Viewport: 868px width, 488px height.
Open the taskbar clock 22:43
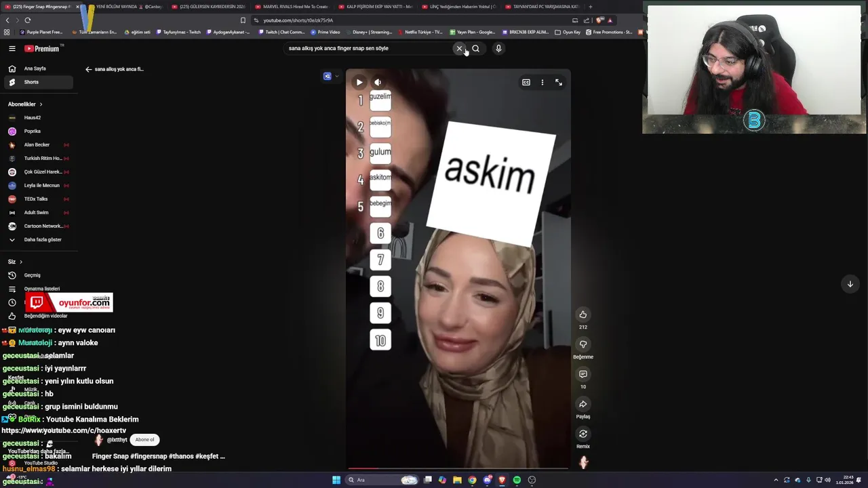[845, 480]
